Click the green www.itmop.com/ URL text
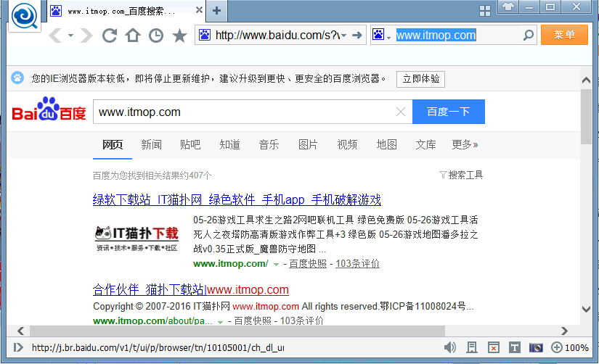The image size is (599, 364). (231, 264)
